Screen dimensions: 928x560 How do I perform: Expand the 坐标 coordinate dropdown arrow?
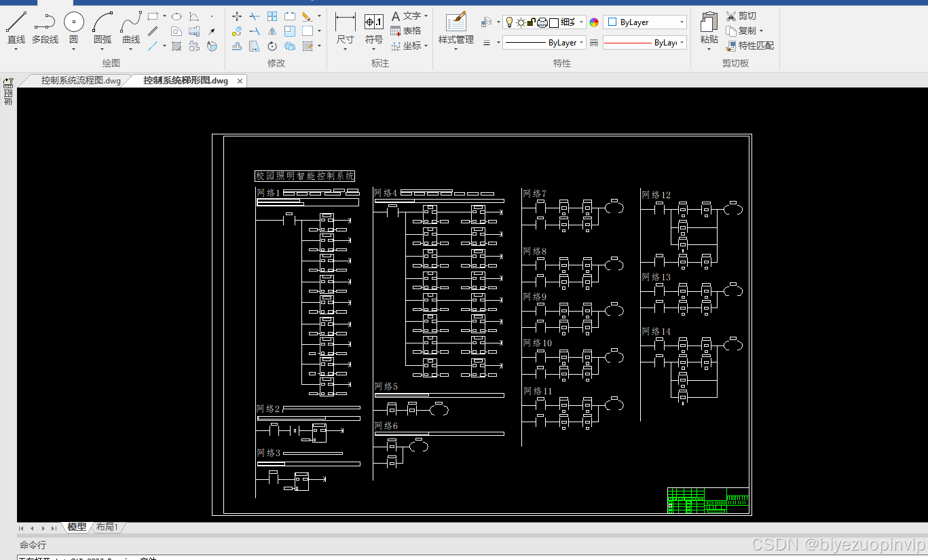click(426, 45)
